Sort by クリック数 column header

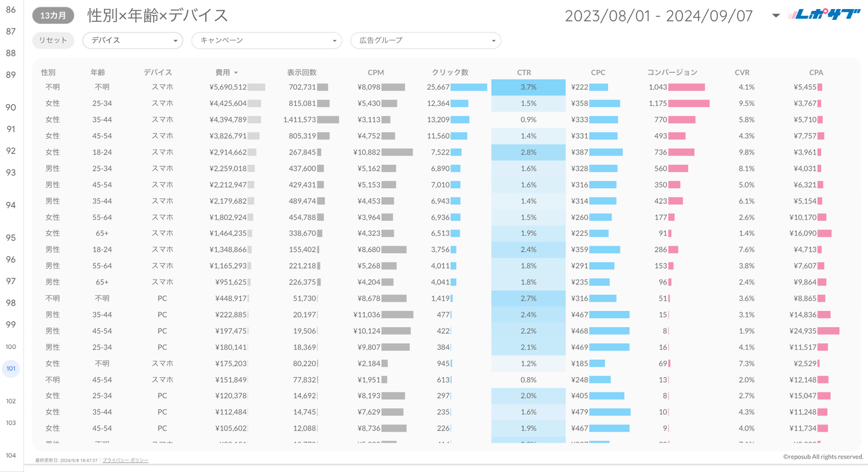(x=450, y=72)
